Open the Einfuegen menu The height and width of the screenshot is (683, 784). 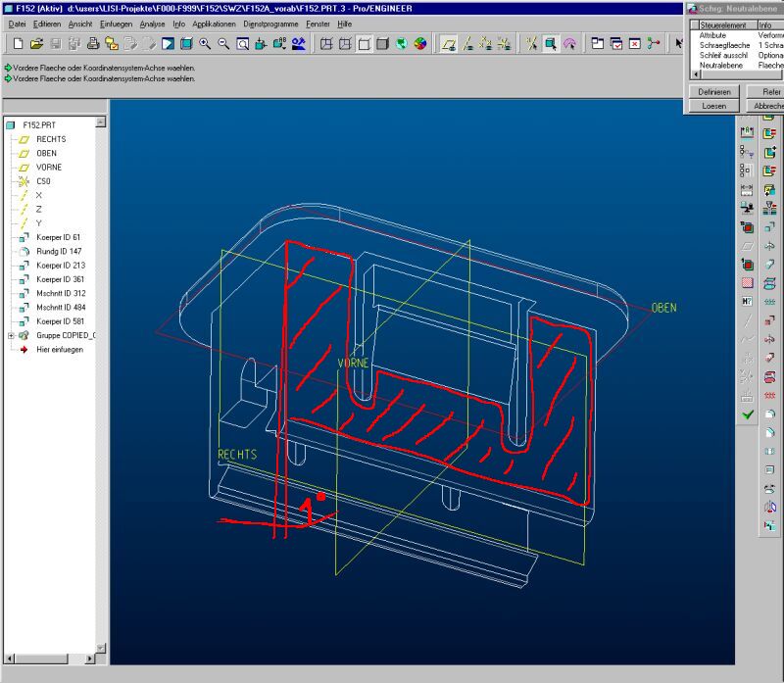point(116,24)
